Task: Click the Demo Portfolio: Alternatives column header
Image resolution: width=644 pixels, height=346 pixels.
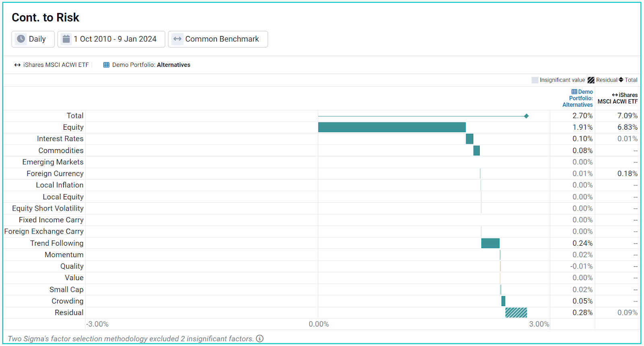Action: (x=578, y=98)
